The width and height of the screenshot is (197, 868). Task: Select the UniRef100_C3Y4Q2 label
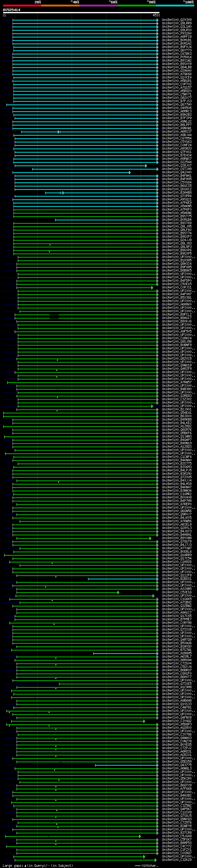pos(176,721)
